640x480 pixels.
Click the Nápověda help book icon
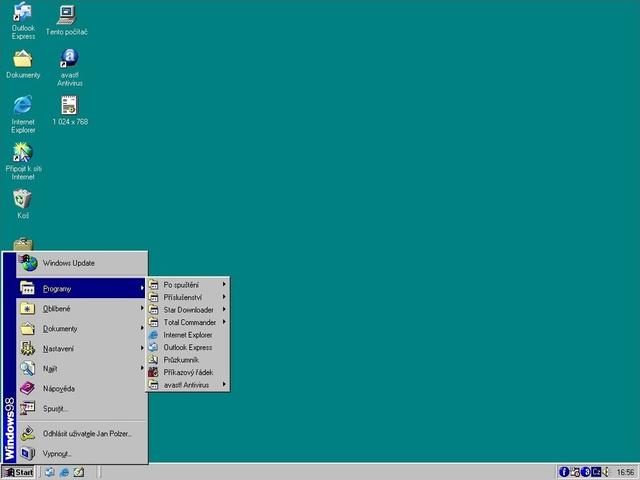(27, 388)
